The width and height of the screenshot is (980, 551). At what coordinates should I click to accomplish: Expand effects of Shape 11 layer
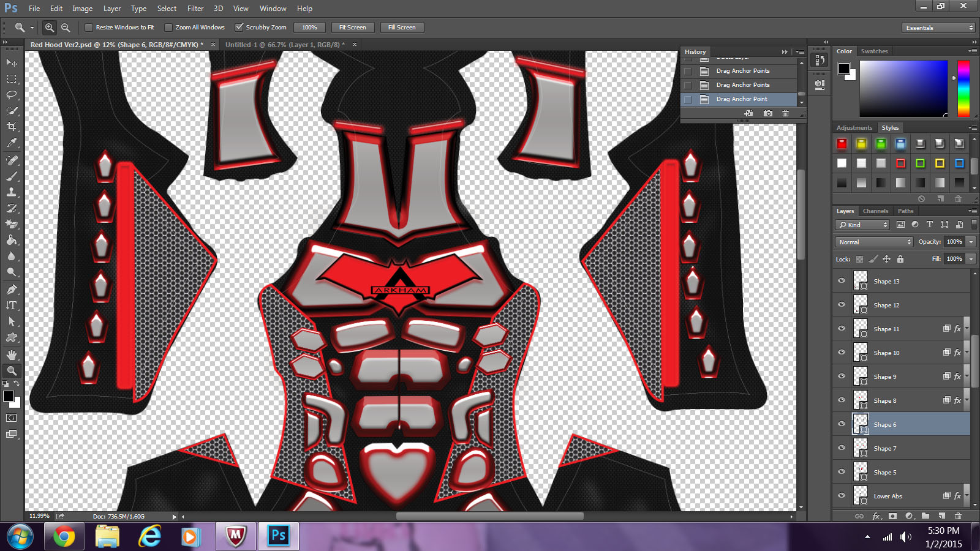pyautogui.click(x=967, y=329)
